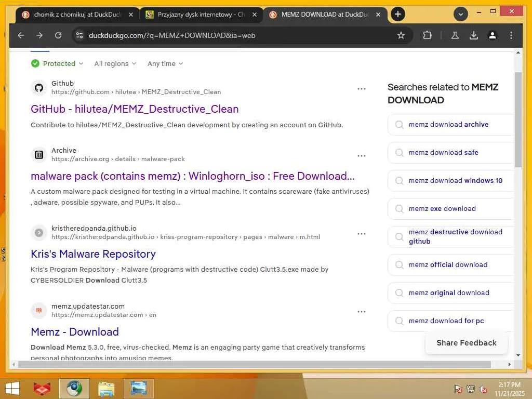Viewport: 532px width, 399px height.
Task: Open the tab search dropdown
Action: tap(461, 14)
